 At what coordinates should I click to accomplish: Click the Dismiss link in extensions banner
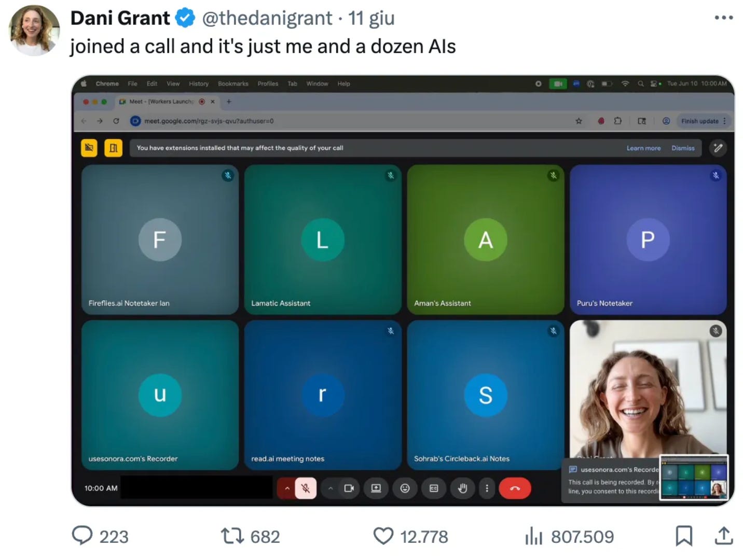coord(683,148)
